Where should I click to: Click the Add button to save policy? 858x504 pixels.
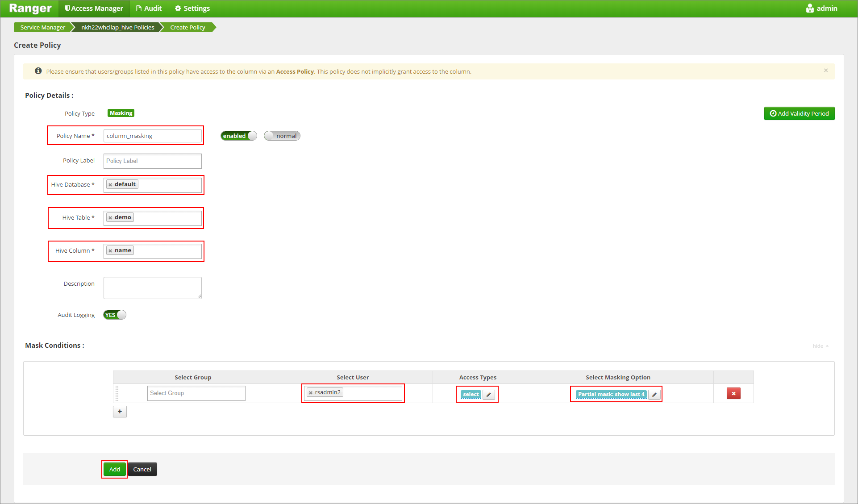tap(115, 469)
